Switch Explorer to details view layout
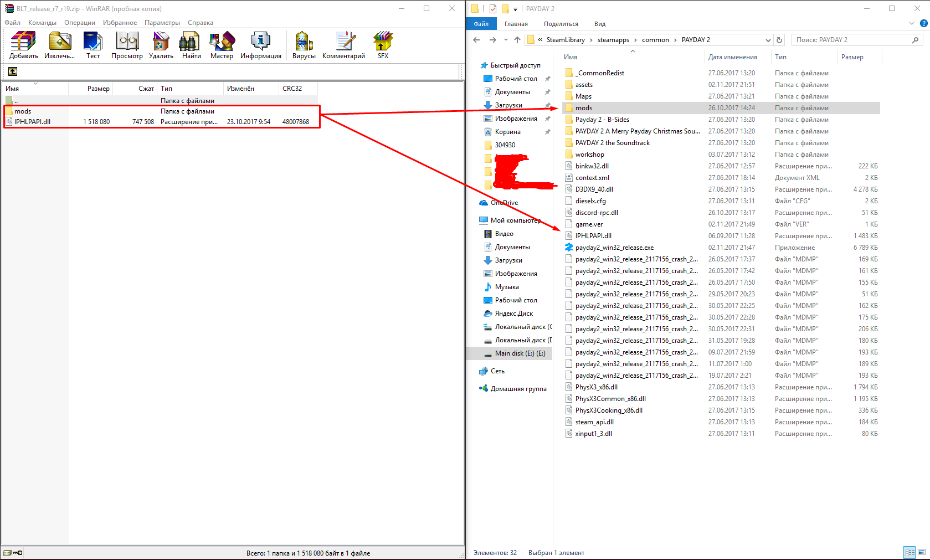 [910, 552]
